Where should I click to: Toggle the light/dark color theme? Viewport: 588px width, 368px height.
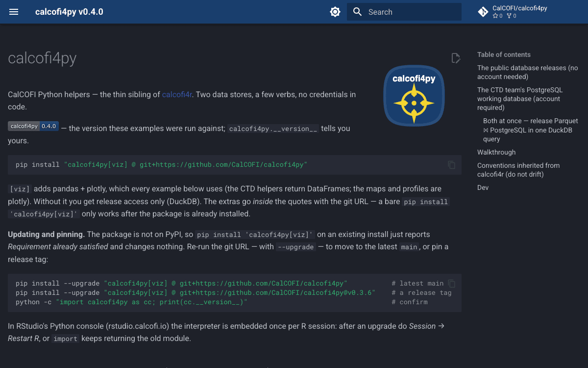pos(335,12)
